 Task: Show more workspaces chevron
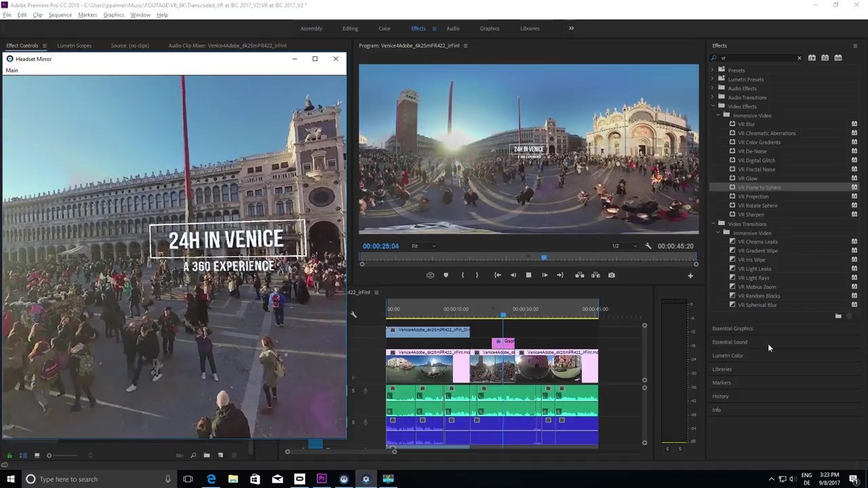click(x=571, y=28)
